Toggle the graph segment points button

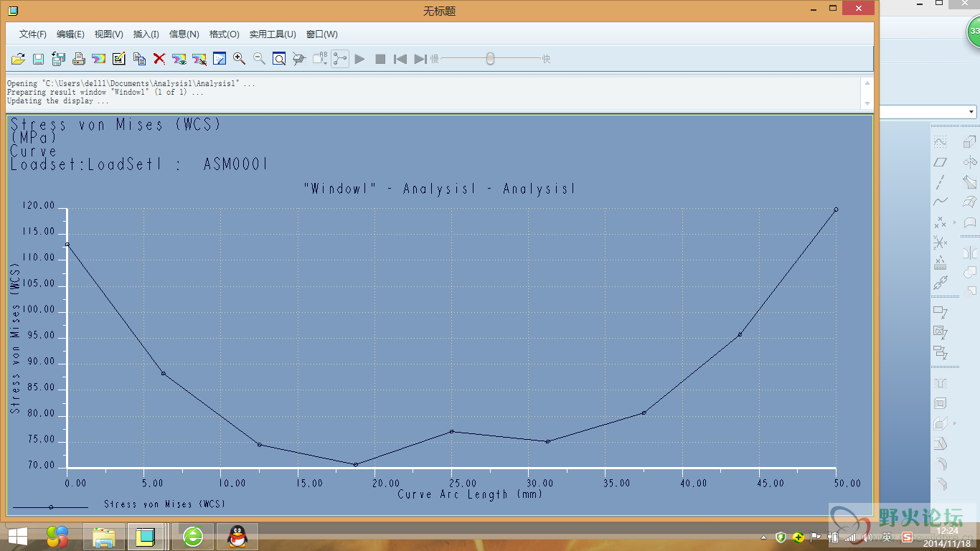coord(340,59)
